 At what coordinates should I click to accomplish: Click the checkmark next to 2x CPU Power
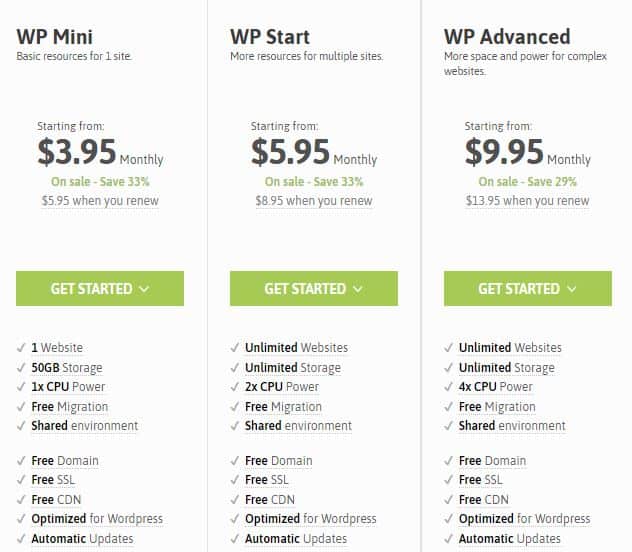click(235, 387)
